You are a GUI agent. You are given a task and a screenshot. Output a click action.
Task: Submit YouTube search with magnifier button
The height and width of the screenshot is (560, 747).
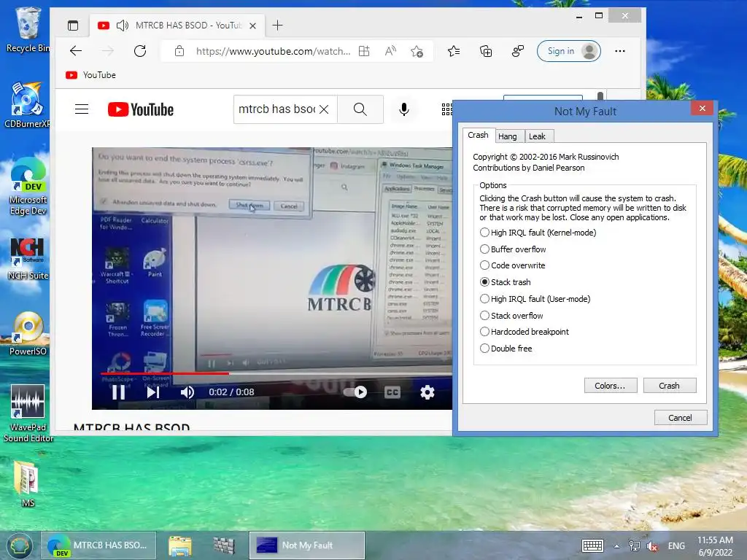coord(360,109)
